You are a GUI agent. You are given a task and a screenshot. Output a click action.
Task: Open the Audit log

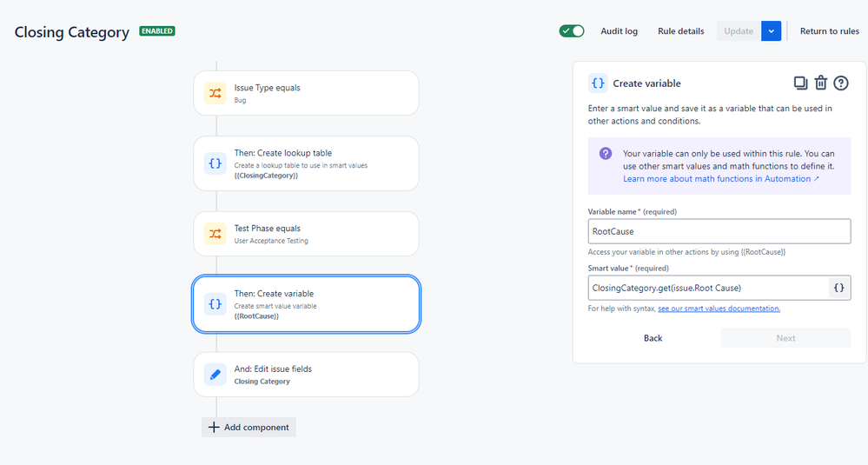(619, 31)
